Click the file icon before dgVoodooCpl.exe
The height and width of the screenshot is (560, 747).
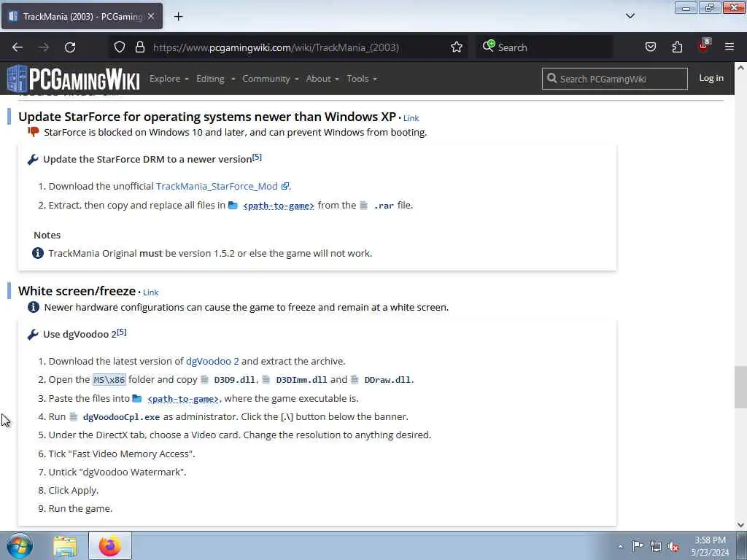click(x=74, y=416)
